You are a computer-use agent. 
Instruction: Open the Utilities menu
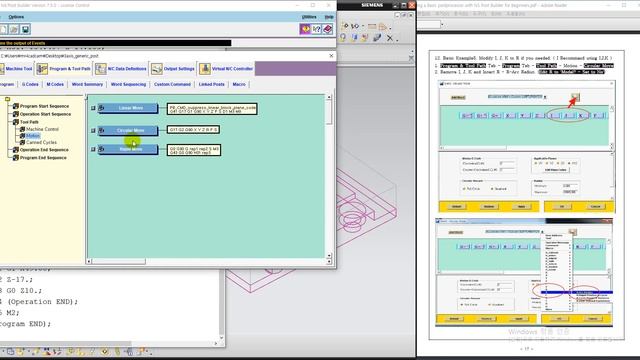(309, 17)
